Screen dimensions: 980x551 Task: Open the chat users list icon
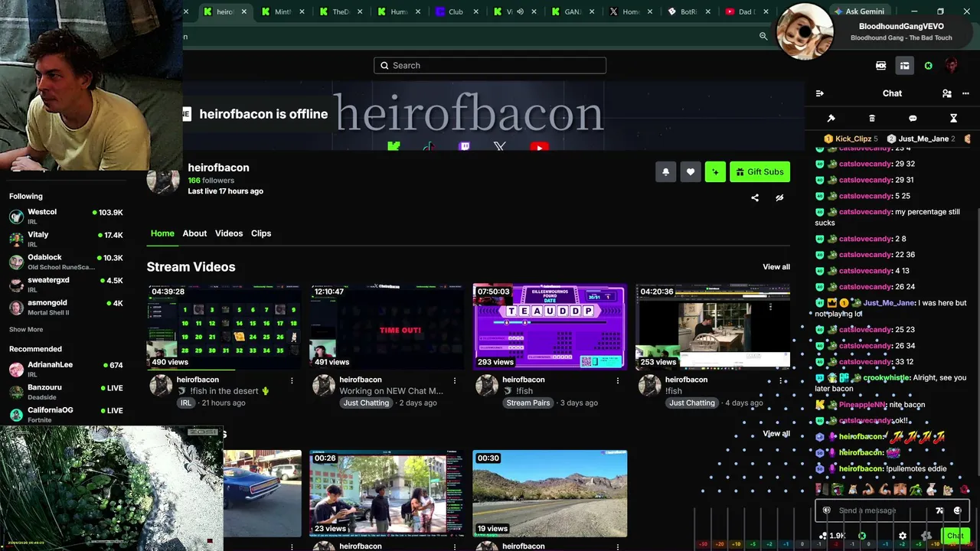[947, 93]
